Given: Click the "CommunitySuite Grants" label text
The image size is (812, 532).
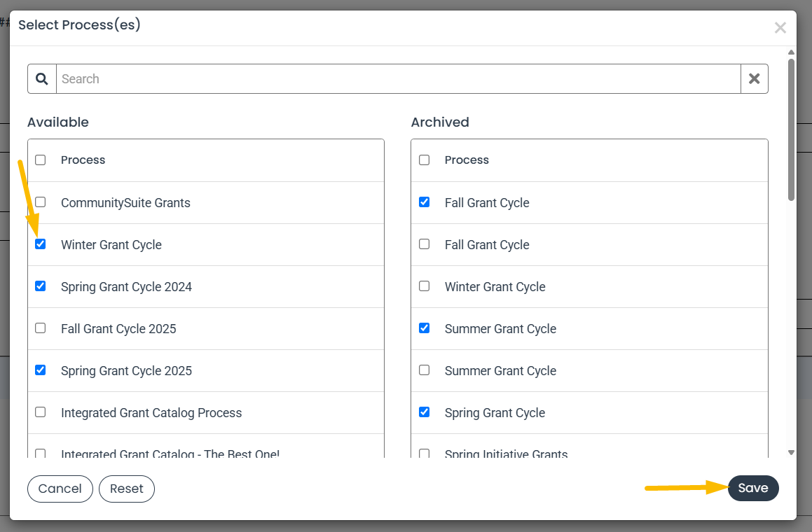Looking at the screenshot, I should click(x=126, y=203).
